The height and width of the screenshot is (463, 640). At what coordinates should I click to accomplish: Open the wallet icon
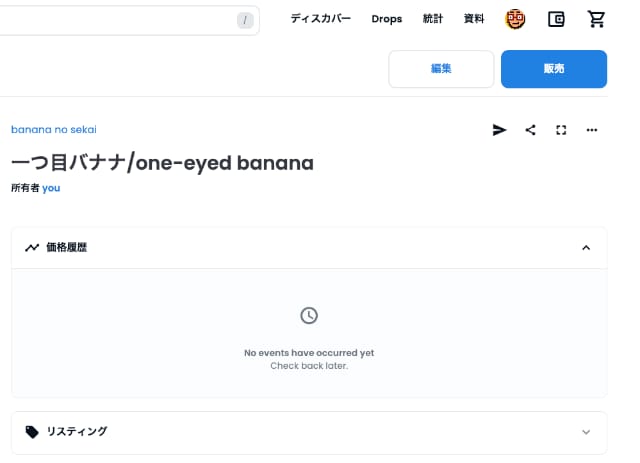click(556, 19)
